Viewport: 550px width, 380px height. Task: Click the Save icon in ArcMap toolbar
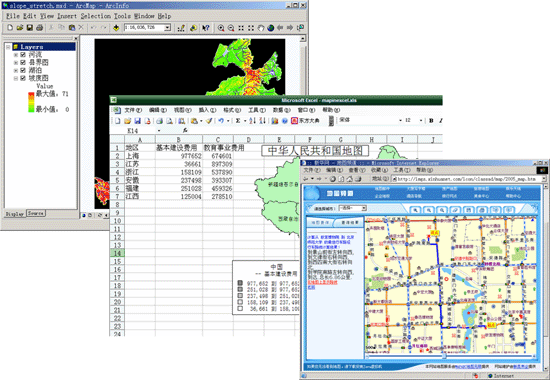click(30, 28)
